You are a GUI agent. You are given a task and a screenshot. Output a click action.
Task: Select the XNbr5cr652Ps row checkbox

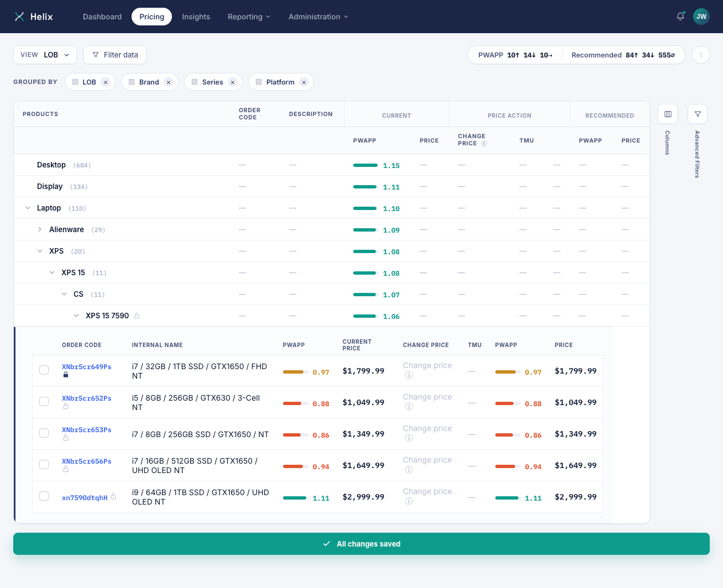pyautogui.click(x=44, y=402)
